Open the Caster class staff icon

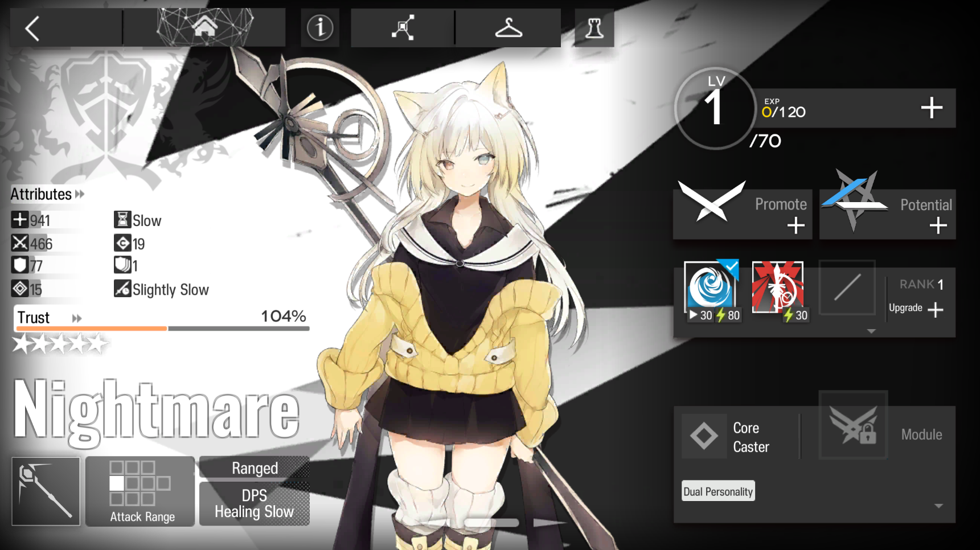[x=46, y=491]
